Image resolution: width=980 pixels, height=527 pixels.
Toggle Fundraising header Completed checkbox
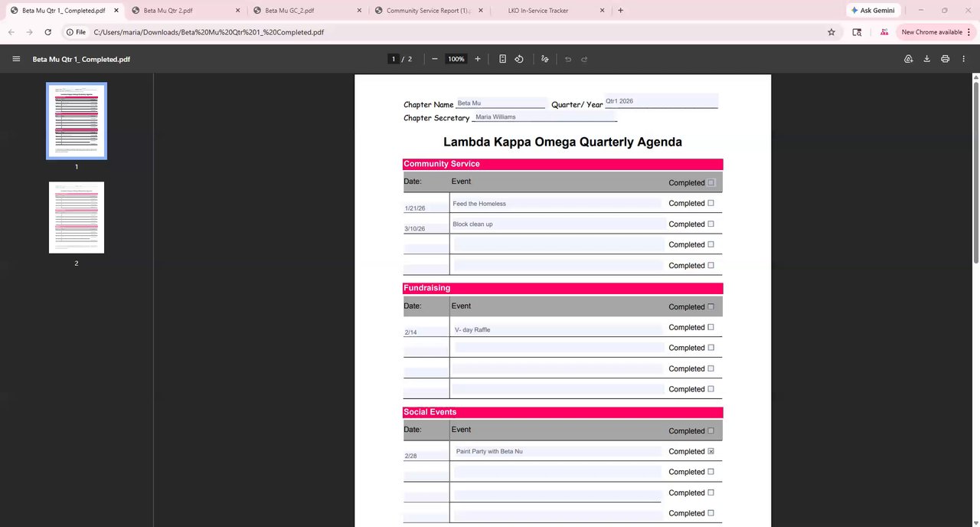coord(710,306)
